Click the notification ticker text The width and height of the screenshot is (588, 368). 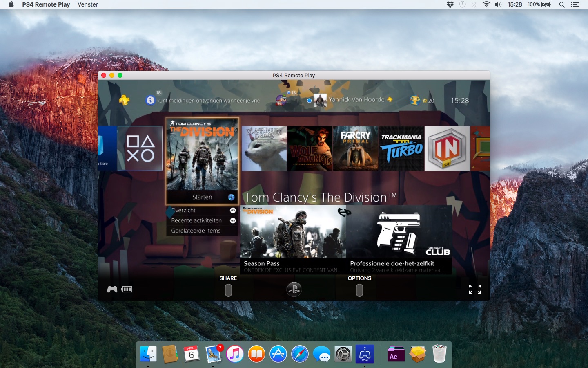click(x=209, y=101)
